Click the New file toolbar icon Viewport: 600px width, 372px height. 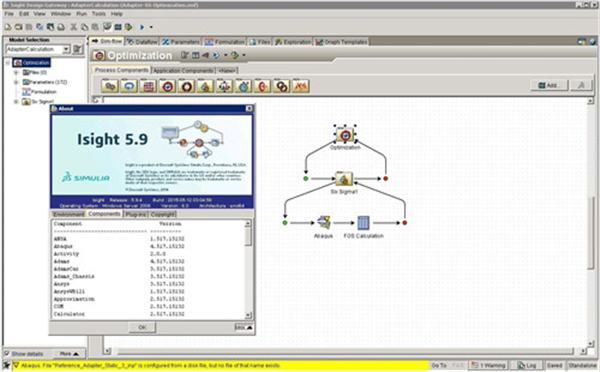pyautogui.click(x=8, y=27)
